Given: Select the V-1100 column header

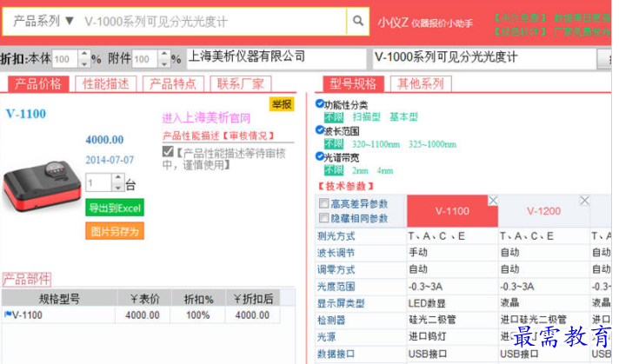Looking at the screenshot, I should (452, 211).
